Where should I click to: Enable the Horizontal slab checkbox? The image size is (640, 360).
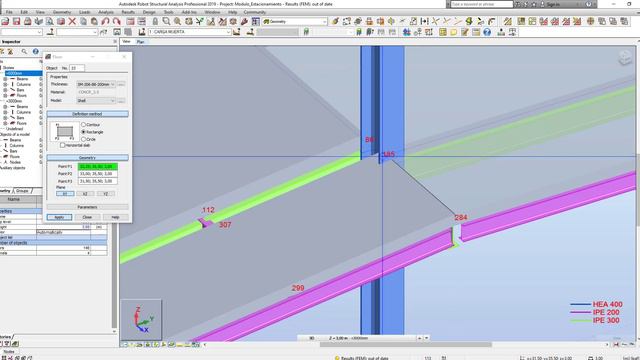pyautogui.click(x=62, y=145)
